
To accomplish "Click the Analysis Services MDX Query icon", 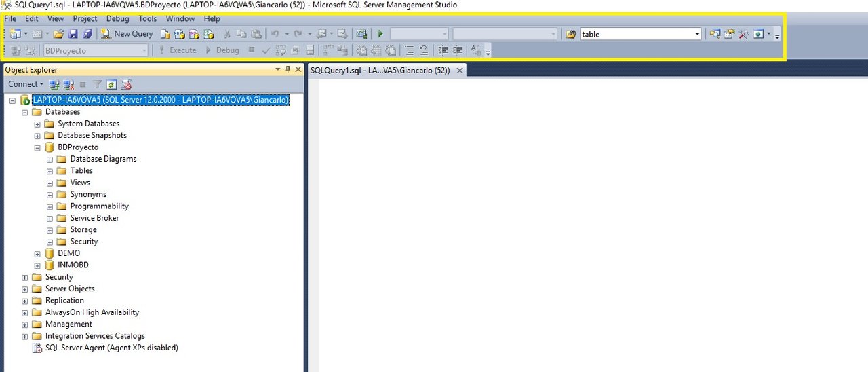I will (179, 34).
